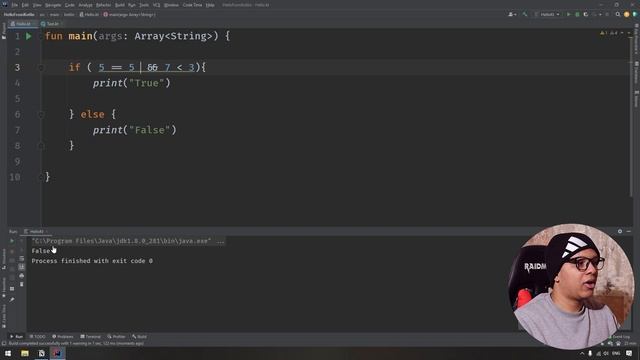Click the Run button in top toolbar

click(568, 14)
